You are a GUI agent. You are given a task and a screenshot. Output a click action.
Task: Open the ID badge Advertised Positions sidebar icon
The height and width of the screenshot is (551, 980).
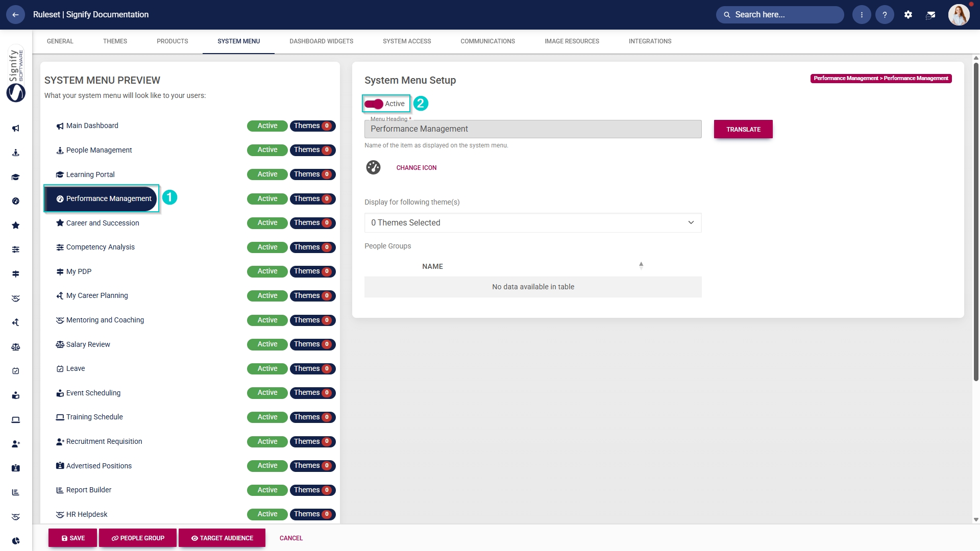16,468
